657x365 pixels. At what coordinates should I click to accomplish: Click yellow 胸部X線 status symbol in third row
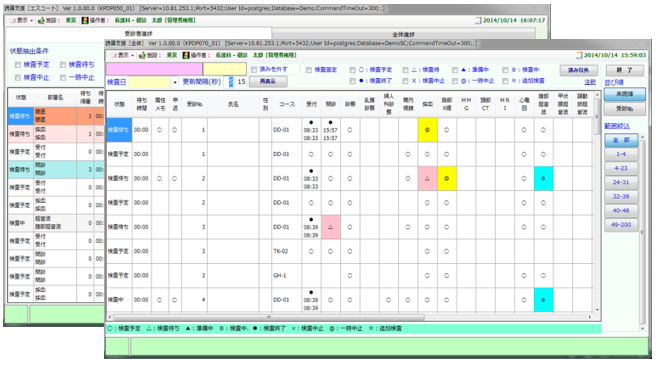[447, 179]
